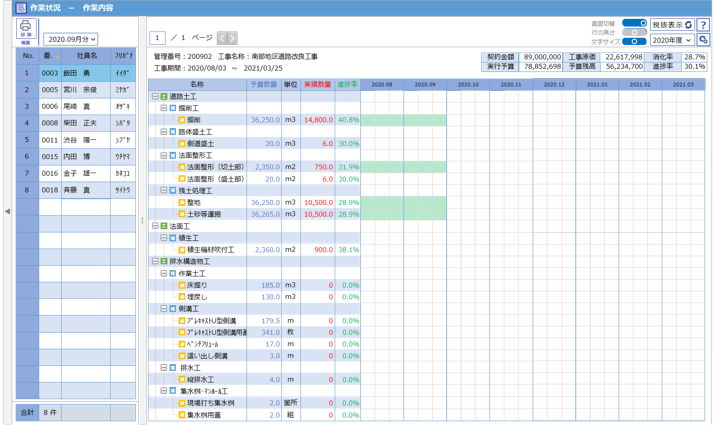Toggle the middle gray switch in header
Image resolution: width=714 pixels, height=436 pixels.
[634, 33]
